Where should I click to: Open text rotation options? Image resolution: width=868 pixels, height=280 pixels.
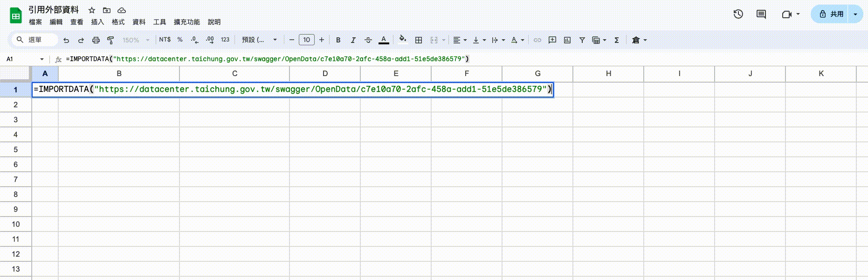click(x=517, y=40)
